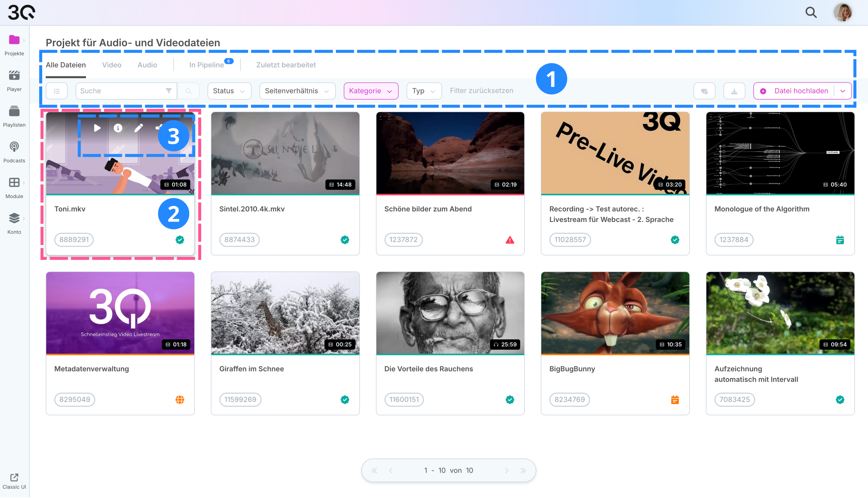The height and width of the screenshot is (498, 868).
Task: Open the BigBugBunny thumbnail
Action: [x=615, y=313]
